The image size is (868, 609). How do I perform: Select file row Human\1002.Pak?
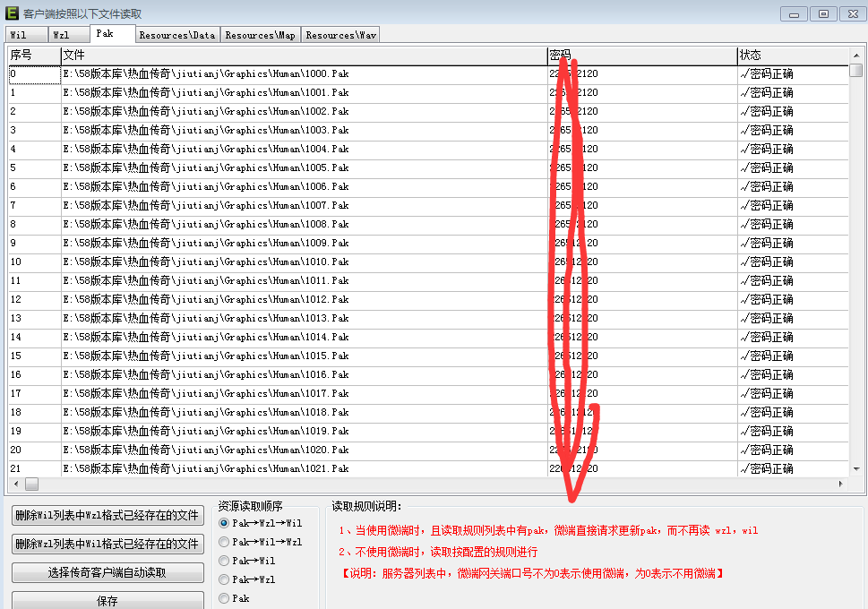[x=428, y=112]
